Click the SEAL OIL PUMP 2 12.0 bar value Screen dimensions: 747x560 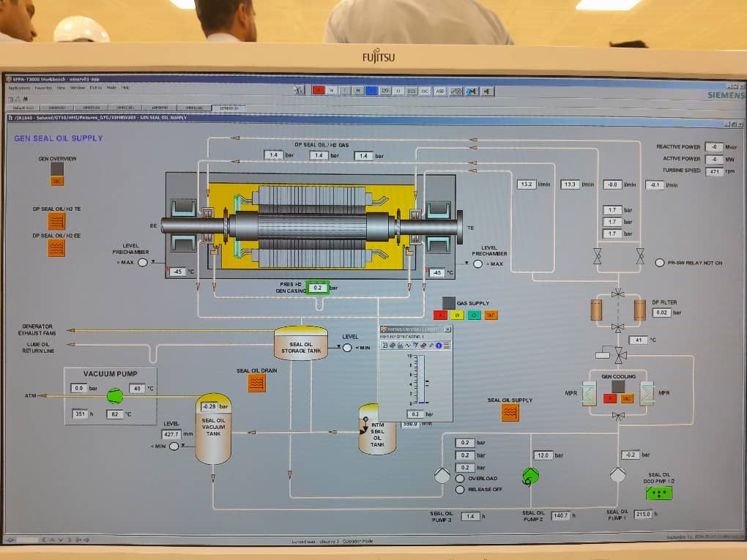[543, 455]
